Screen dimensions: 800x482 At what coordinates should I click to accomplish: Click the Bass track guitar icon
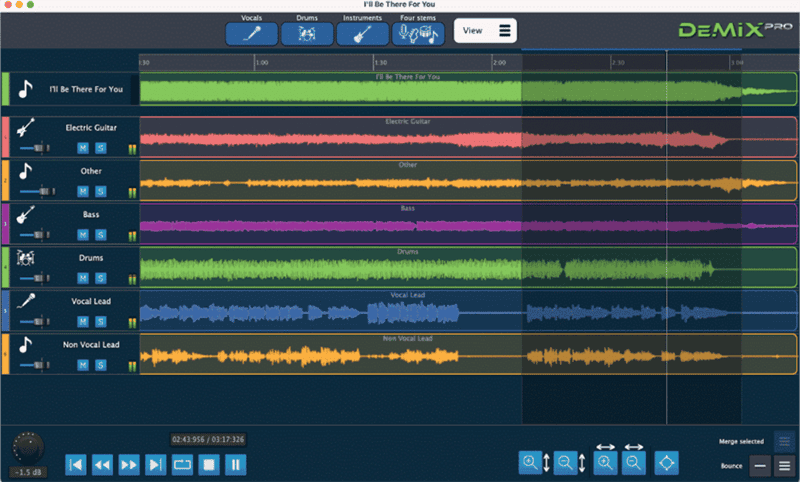(x=25, y=214)
